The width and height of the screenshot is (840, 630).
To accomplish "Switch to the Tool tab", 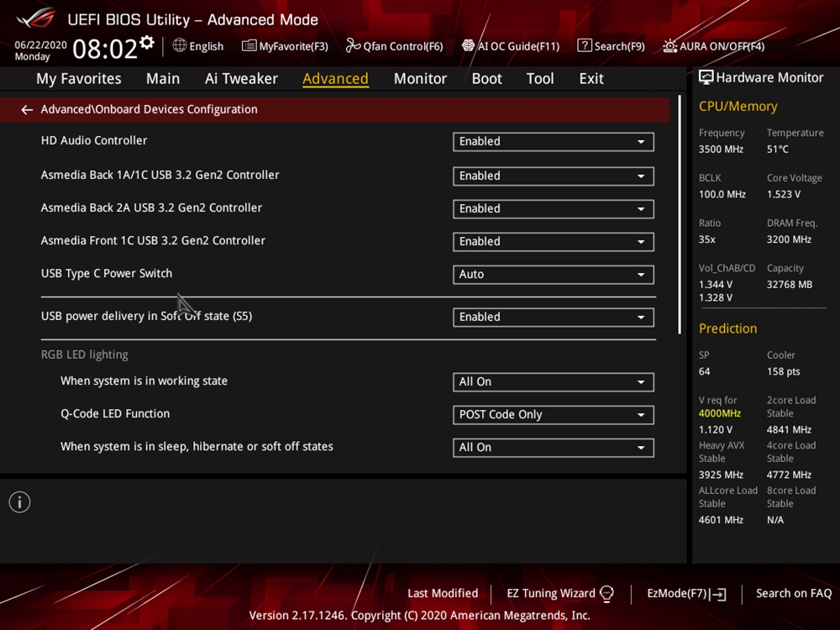I will (x=540, y=79).
